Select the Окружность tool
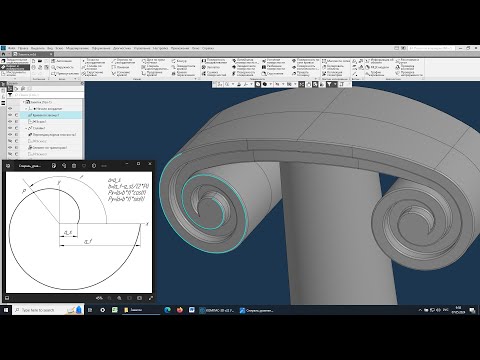480x360 pixels. [62, 67]
